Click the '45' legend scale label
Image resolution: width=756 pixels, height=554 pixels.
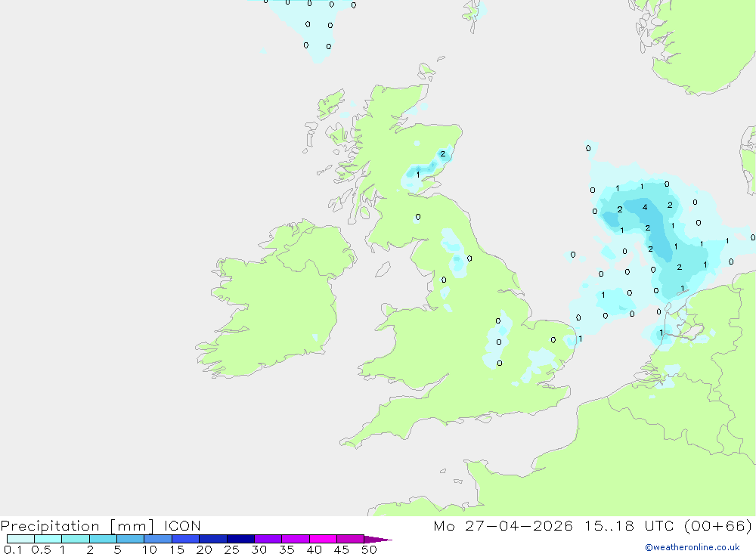click(342, 549)
